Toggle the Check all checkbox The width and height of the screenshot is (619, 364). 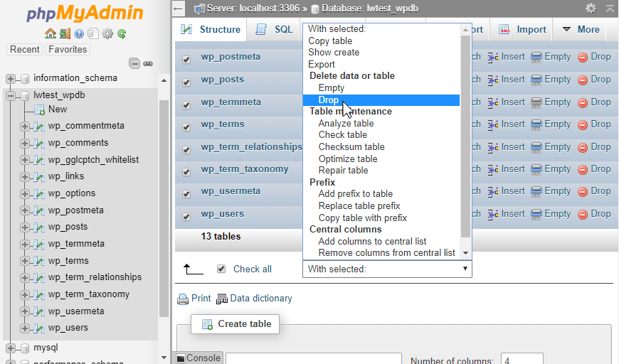[x=221, y=269]
